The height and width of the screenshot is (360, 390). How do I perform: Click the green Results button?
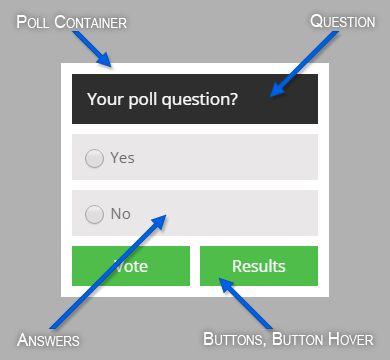pyautogui.click(x=259, y=266)
